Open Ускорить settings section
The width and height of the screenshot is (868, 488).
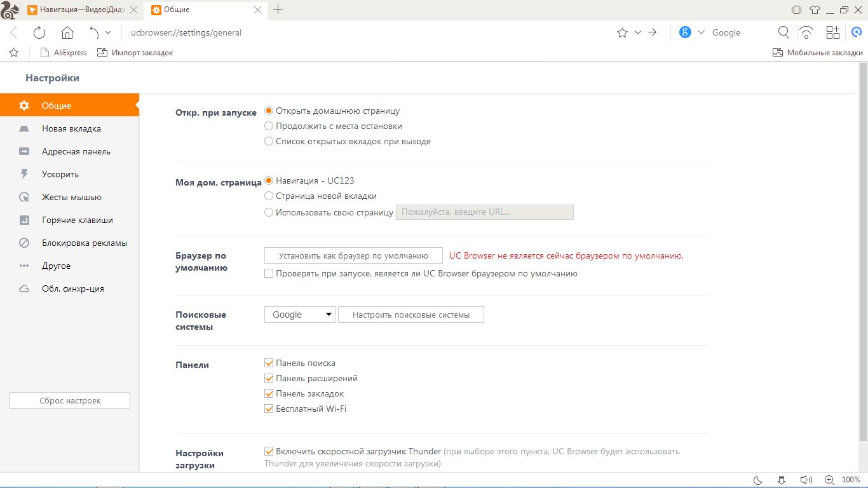[69, 174]
